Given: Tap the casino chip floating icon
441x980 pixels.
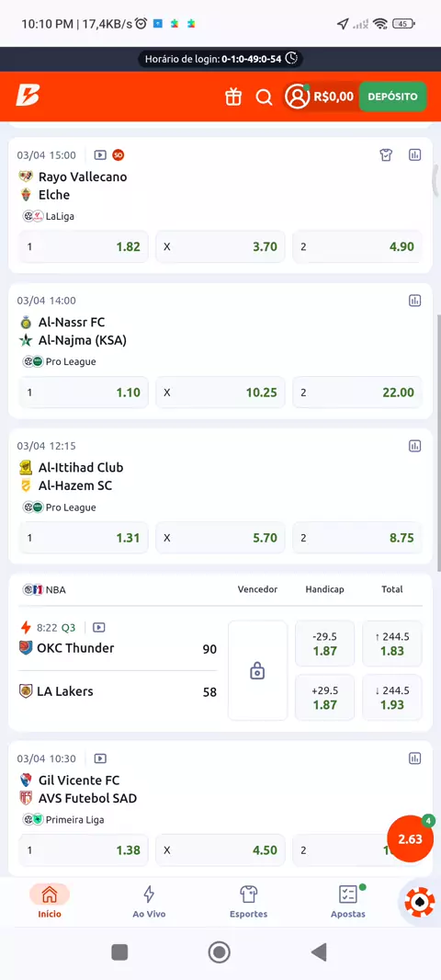Looking at the screenshot, I should coord(420,903).
